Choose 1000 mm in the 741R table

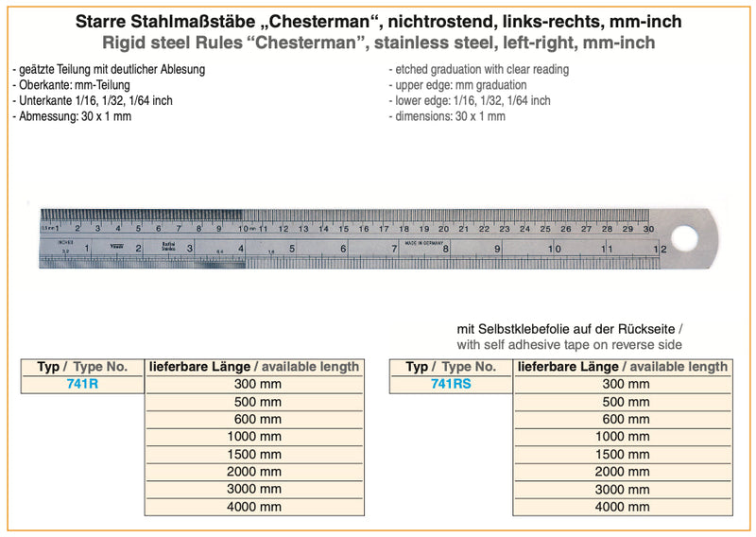pyautogui.click(x=254, y=436)
